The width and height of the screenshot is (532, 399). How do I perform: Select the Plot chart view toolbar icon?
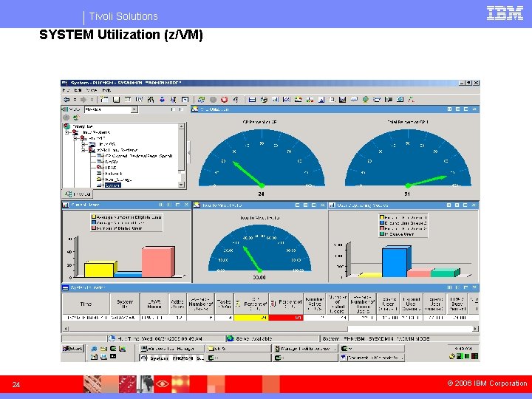coord(287,100)
